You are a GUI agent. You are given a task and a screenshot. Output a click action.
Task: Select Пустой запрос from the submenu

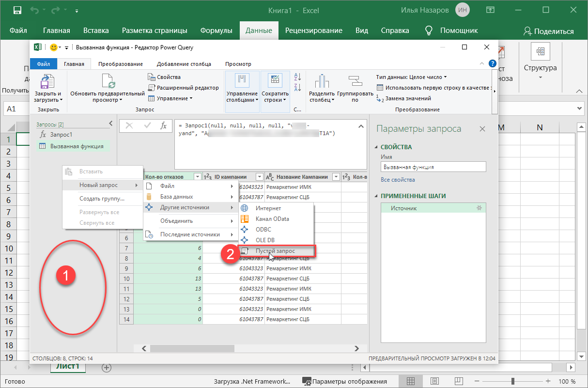275,251
